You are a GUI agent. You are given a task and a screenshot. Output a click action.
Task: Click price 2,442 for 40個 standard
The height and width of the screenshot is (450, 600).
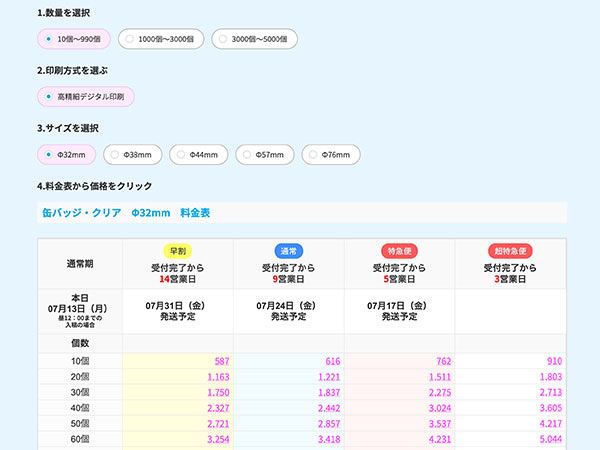click(x=329, y=408)
